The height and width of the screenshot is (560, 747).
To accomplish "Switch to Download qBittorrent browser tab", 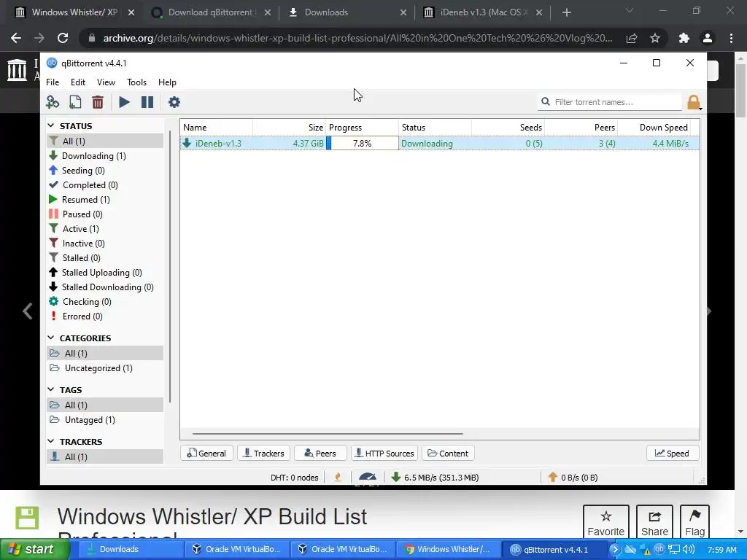I will click(x=211, y=12).
